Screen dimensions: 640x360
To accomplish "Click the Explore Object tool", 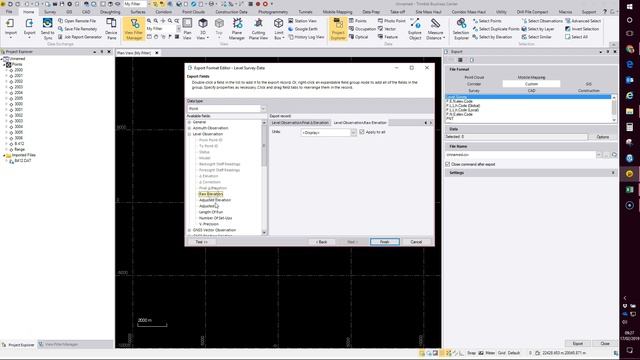I will [415, 28].
